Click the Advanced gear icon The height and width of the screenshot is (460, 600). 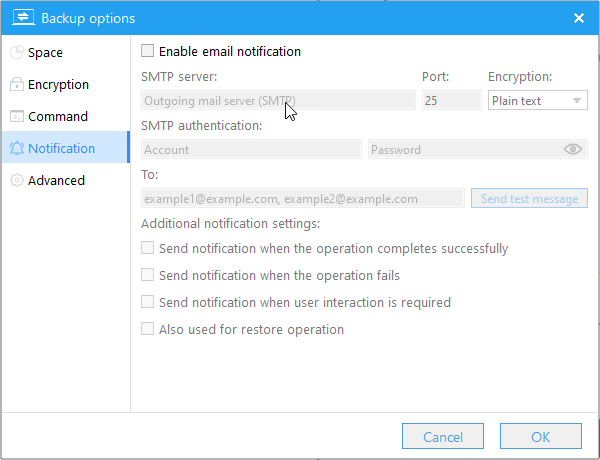point(17,181)
